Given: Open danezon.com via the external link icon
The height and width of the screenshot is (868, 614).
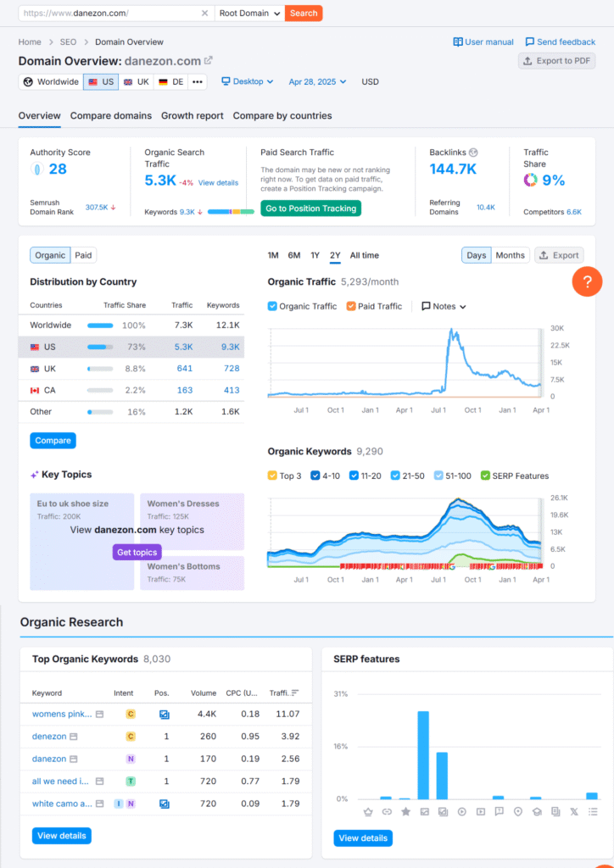Looking at the screenshot, I should coord(208,60).
